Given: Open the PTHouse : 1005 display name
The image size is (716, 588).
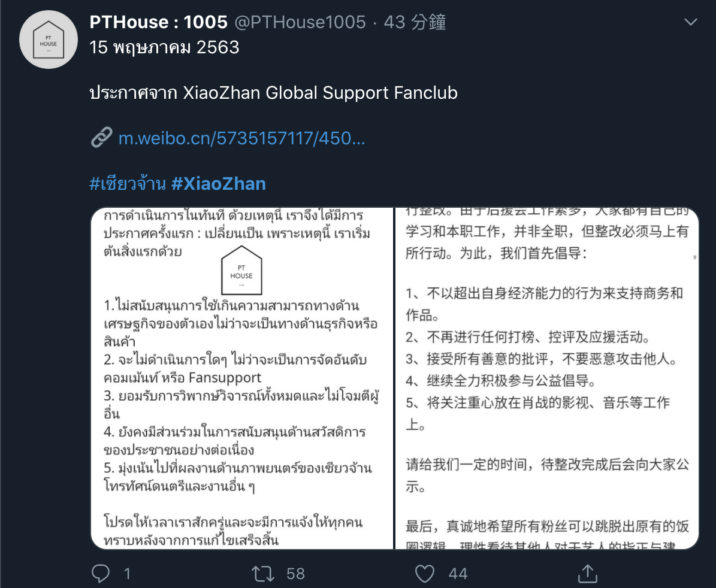Looking at the screenshot, I should [158, 22].
